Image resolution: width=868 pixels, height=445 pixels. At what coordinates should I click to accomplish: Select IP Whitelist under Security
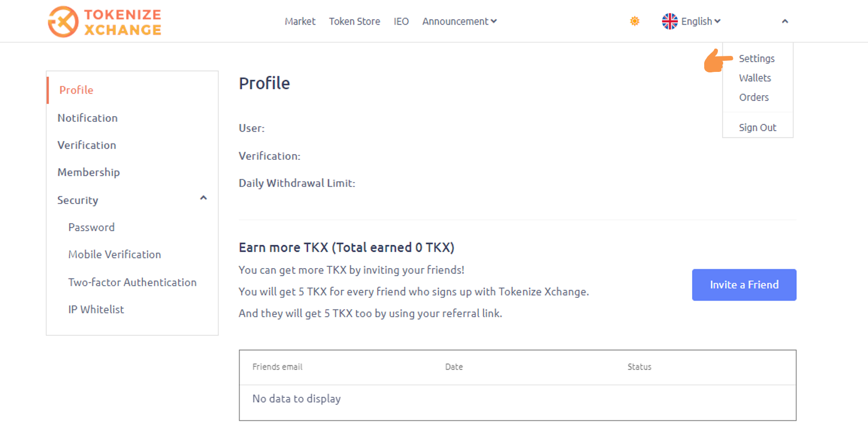click(96, 309)
